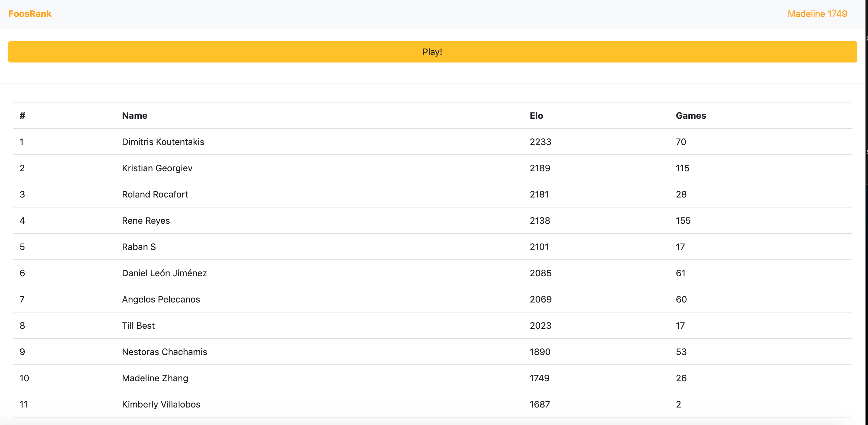The image size is (868, 425).
Task: Select the Till Best row
Action: point(138,326)
